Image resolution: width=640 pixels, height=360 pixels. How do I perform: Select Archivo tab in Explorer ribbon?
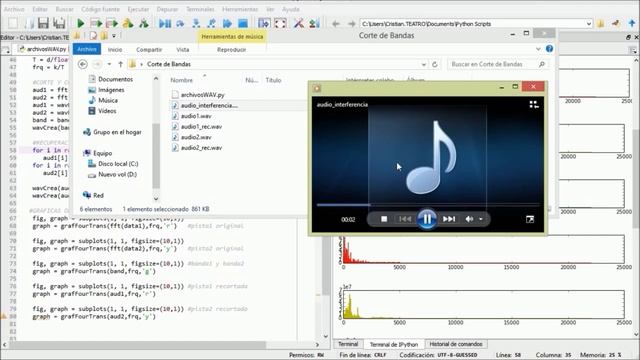[87, 49]
